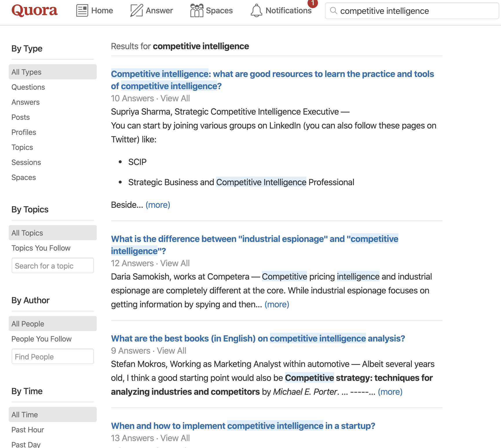Image resolution: width=501 pixels, height=448 pixels.
Task: Click the Answer pencil icon
Action: 136,10
